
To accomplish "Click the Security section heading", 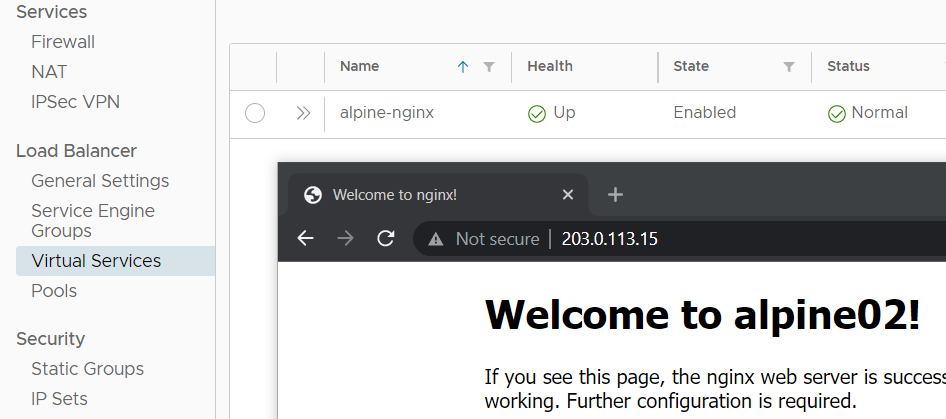I will click(50, 339).
